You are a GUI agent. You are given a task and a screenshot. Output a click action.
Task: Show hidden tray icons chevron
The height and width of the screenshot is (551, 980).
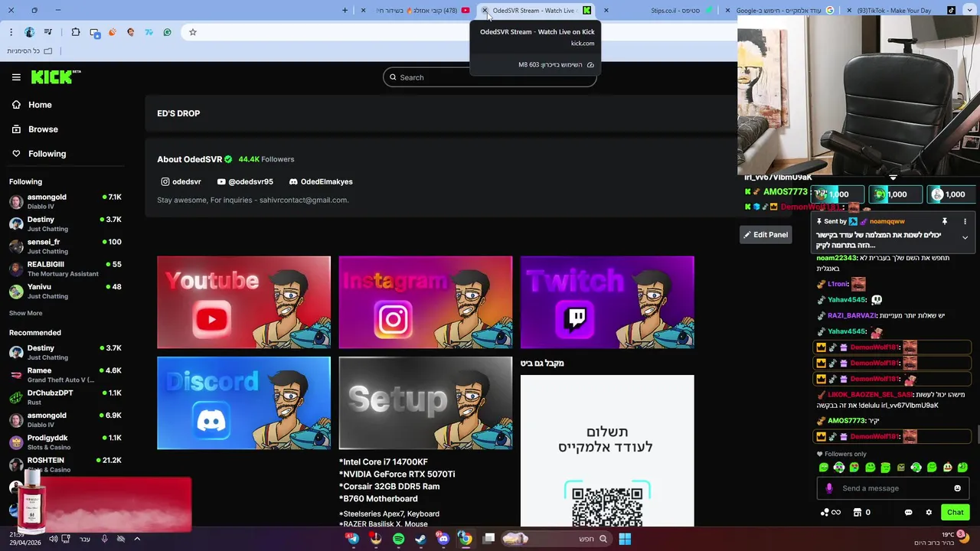137,539
